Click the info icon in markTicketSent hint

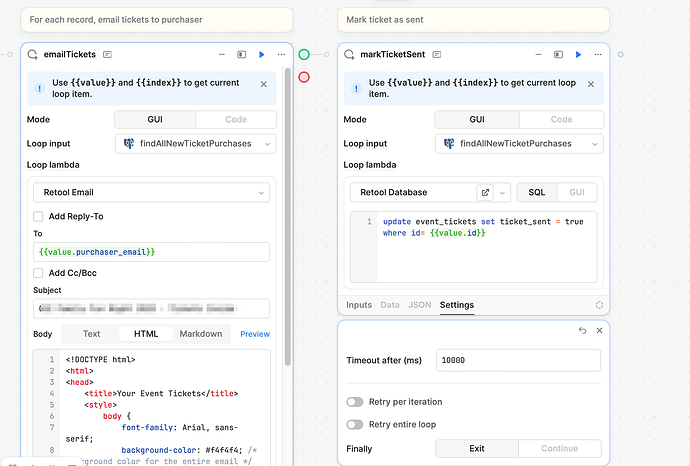[x=356, y=88]
